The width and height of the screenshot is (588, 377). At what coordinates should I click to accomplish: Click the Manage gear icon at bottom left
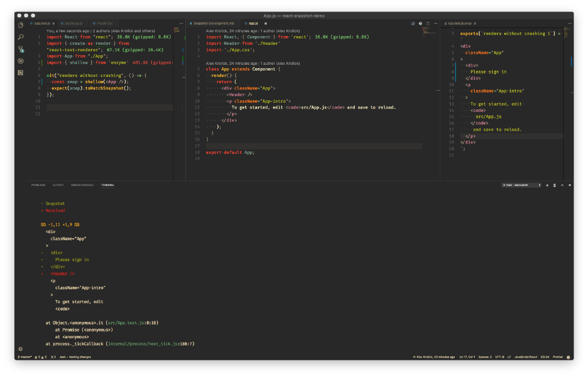(x=21, y=348)
